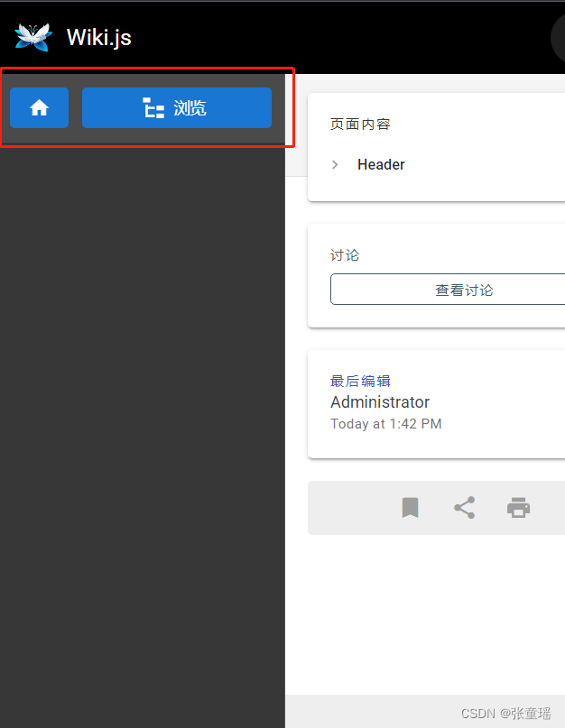The image size is (565, 728).
Task: Select the 最后编辑 label
Action: (360, 382)
